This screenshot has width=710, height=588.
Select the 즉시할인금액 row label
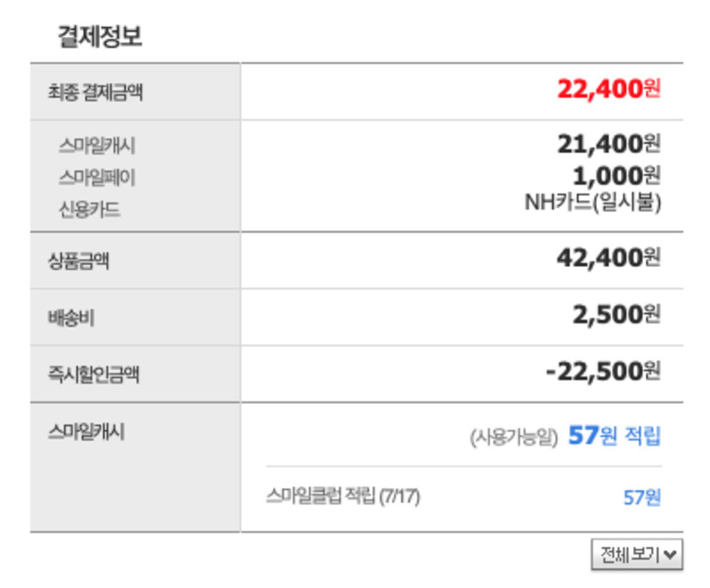[x=93, y=374]
